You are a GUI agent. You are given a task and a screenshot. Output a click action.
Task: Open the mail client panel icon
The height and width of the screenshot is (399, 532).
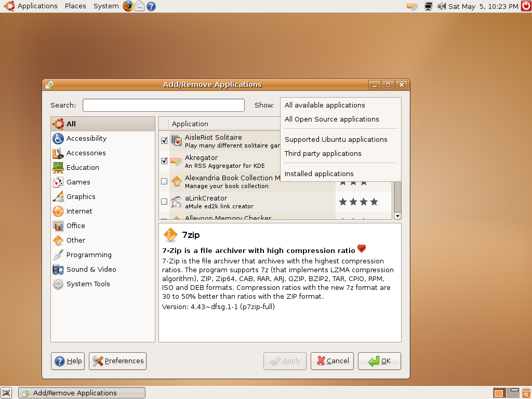(139, 6)
